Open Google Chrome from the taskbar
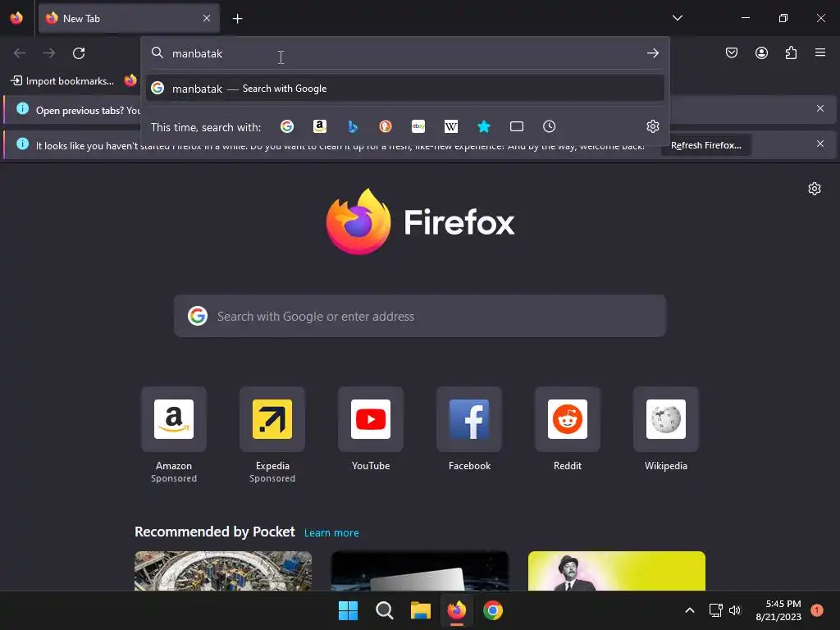Image resolution: width=840 pixels, height=630 pixels. point(493,610)
